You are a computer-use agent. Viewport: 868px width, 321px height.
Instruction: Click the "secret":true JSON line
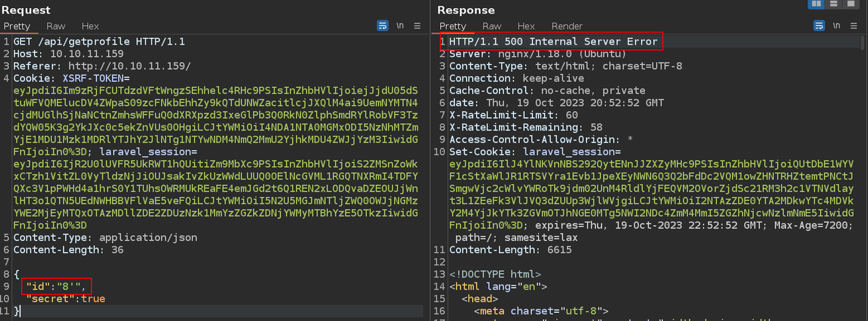65,299
